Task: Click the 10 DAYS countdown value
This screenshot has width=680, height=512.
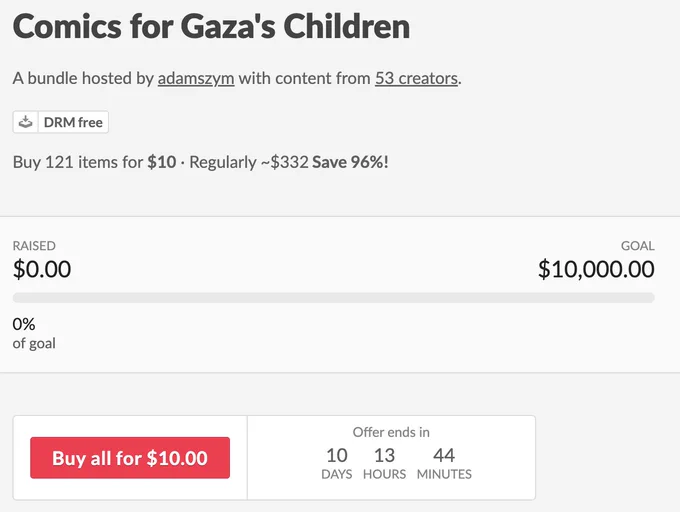Action: pyautogui.click(x=337, y=463)
